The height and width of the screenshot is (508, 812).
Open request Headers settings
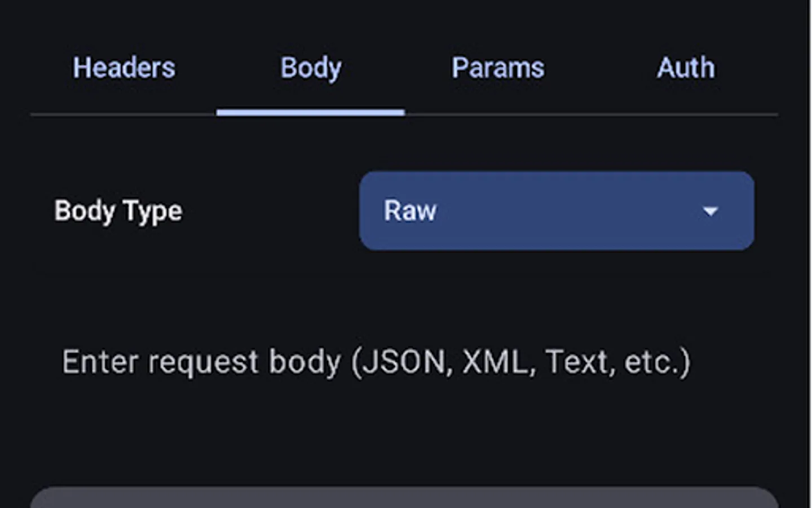tap(123, 68)
